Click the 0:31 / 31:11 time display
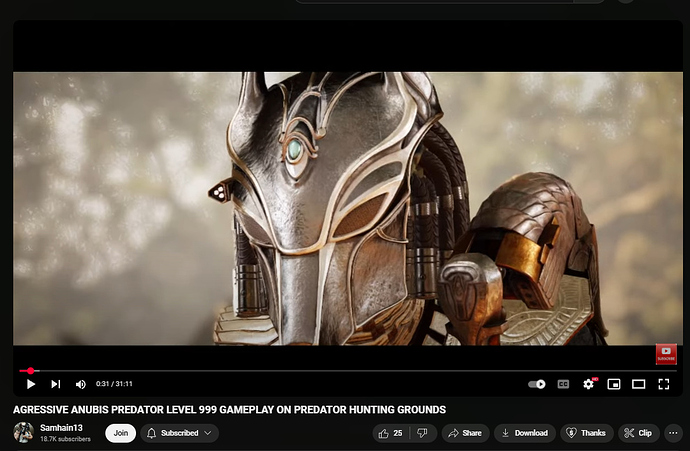690x451 pixels. (114, 384)
